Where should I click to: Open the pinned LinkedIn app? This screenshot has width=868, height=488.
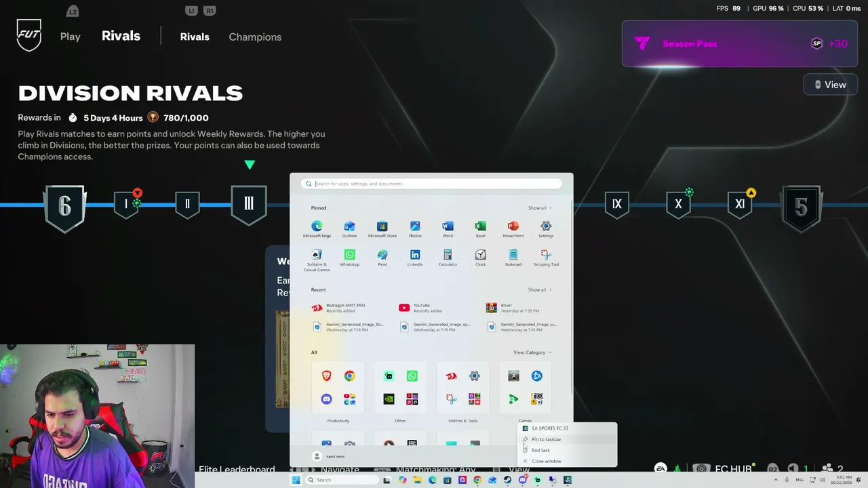415,258
